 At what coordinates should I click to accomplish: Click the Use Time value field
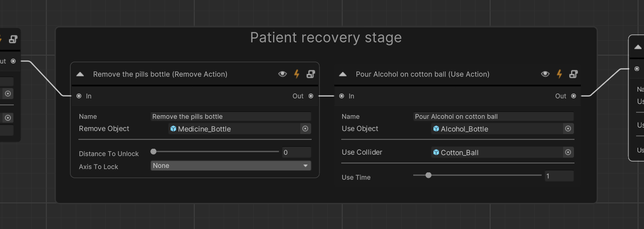tap(559, 176)
